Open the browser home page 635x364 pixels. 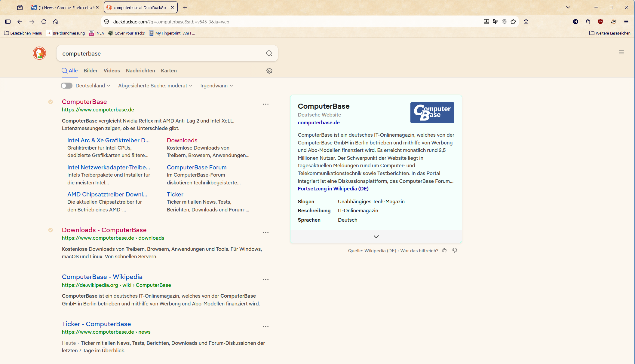[x=56, y=22]
